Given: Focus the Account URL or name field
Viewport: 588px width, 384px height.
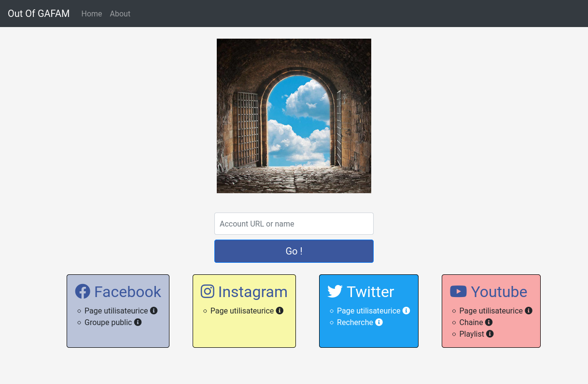Looking at the screenshot, I should (294, 224).
